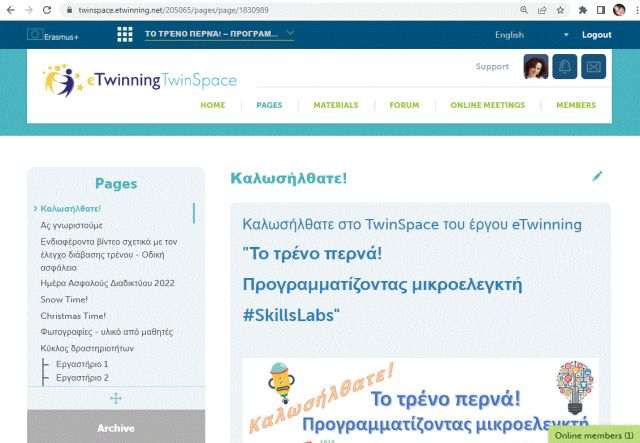640x443 pixels.
Task: Click the browser address bar URL
Action: (173, 10)
